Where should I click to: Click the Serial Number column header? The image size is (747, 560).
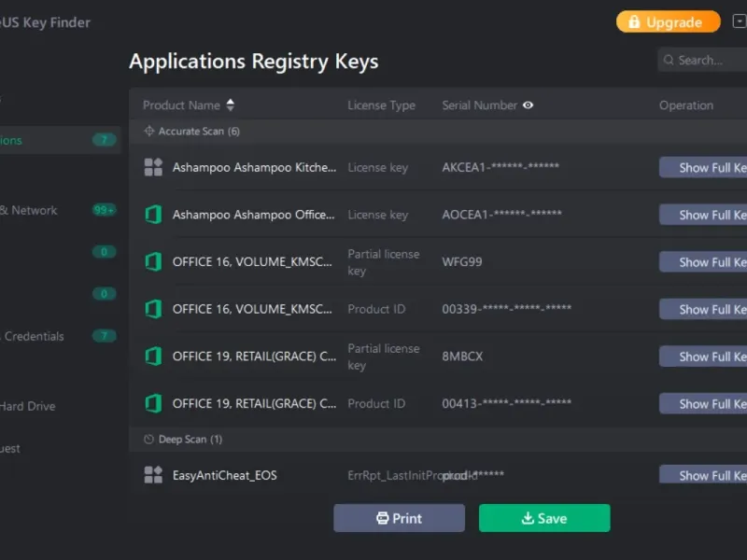click(479, 105)
